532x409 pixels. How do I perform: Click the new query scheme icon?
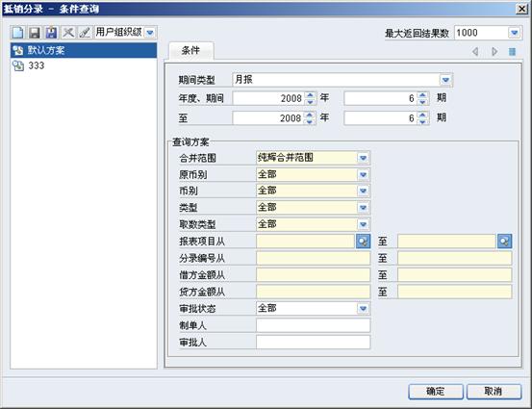coord(18,33)
